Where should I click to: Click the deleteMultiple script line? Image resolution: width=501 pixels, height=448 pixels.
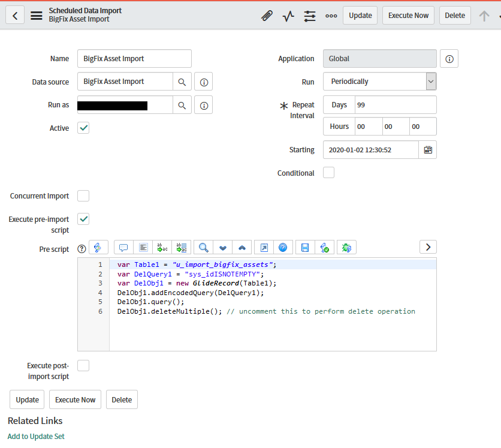pyautogui.click(x=266, y=311)
